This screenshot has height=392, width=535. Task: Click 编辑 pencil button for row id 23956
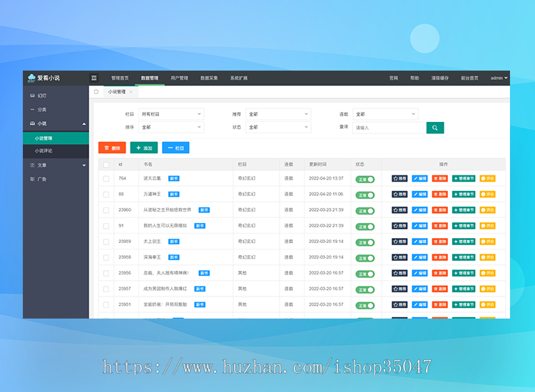pos(419,273)
